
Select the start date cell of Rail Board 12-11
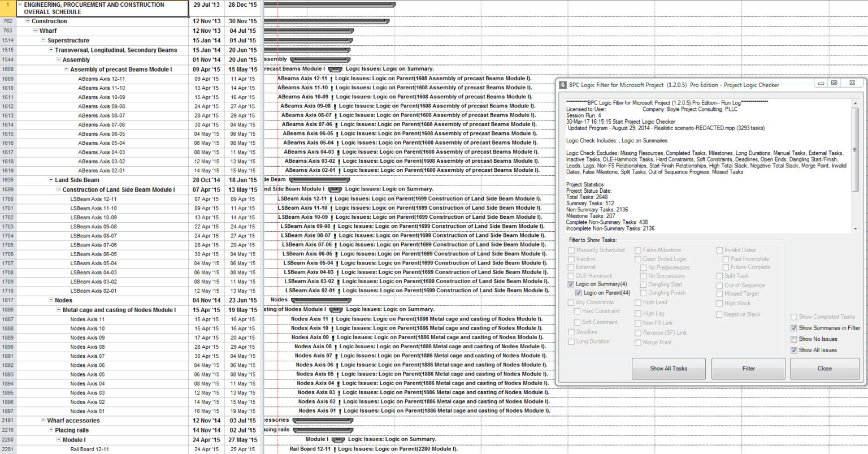(x=207, y=448)
